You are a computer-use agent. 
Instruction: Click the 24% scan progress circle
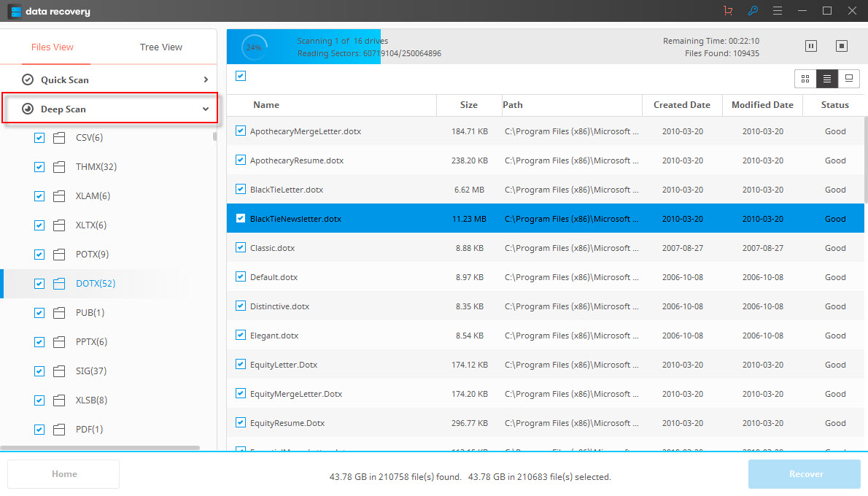[x=254, y=47]
